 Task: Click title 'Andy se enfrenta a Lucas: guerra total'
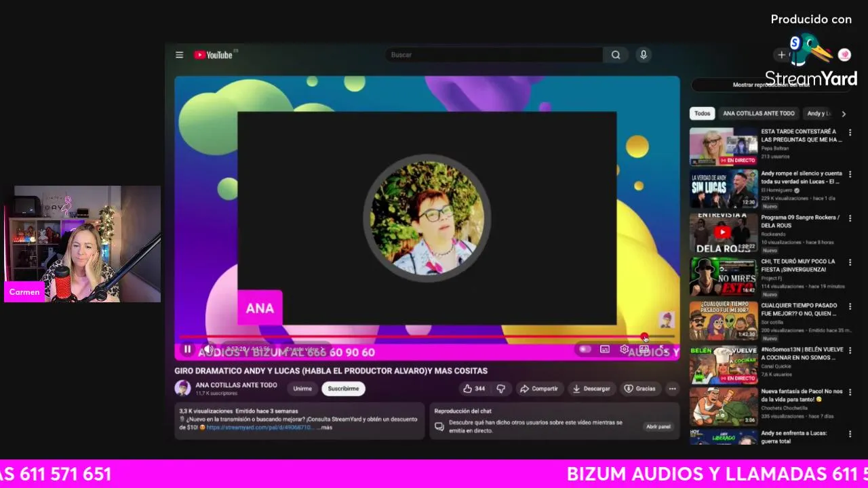[794, 437]
